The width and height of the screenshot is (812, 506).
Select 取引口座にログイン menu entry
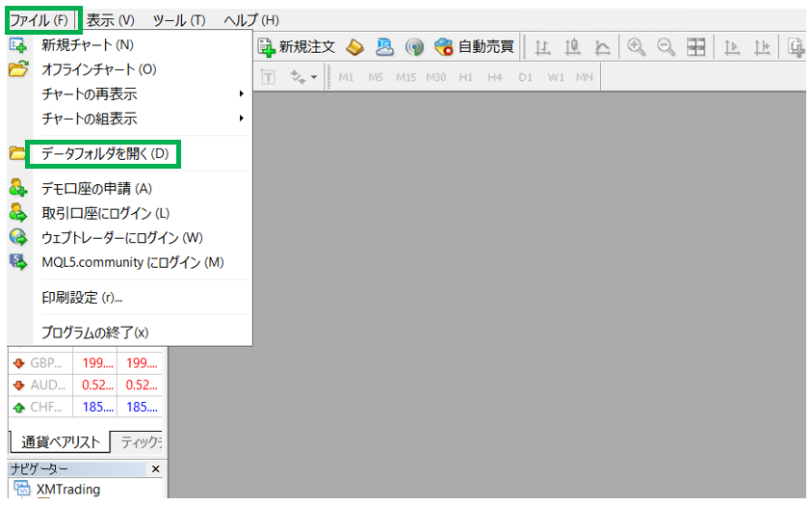tap(105, 213)
